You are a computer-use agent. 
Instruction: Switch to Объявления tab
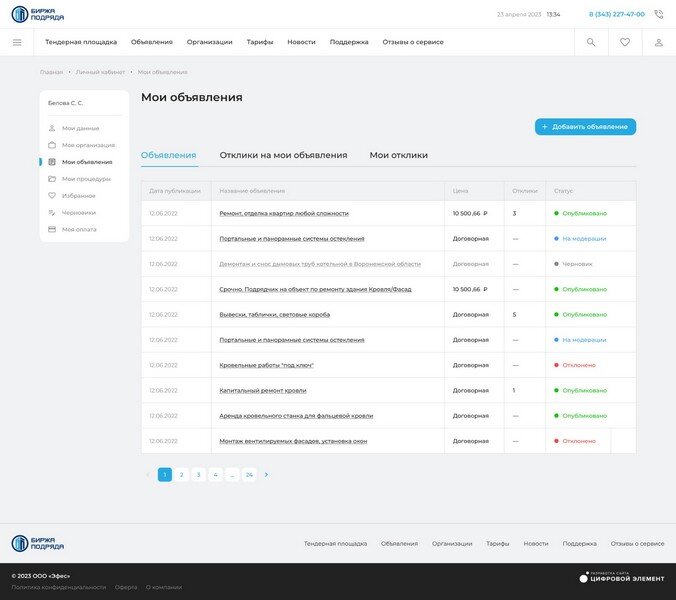click(x=169, y=155)
